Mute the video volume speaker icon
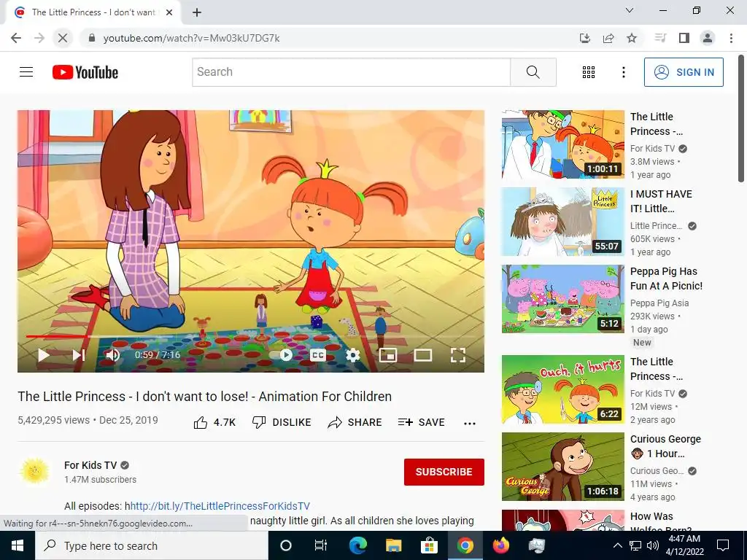Image resolution: width=747 pixels, height=560 pixels. pyautogui.click(x=113, y=355)
